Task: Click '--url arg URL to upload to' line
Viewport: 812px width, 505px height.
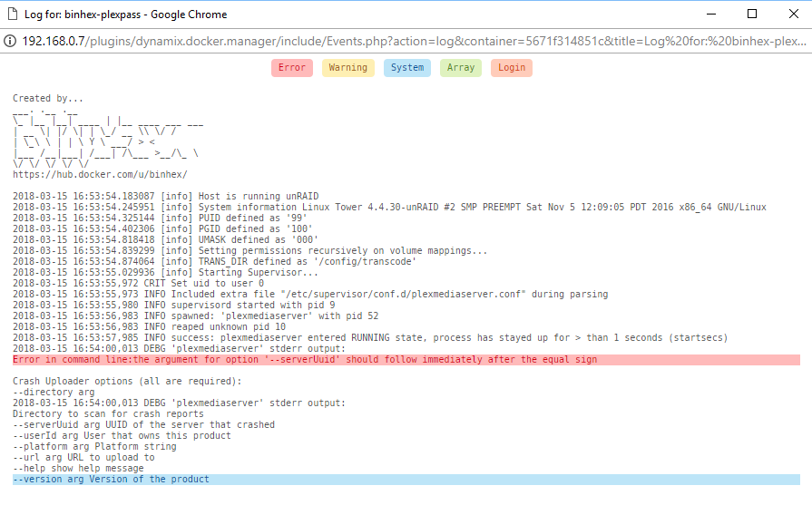Action: click(83, 457)
